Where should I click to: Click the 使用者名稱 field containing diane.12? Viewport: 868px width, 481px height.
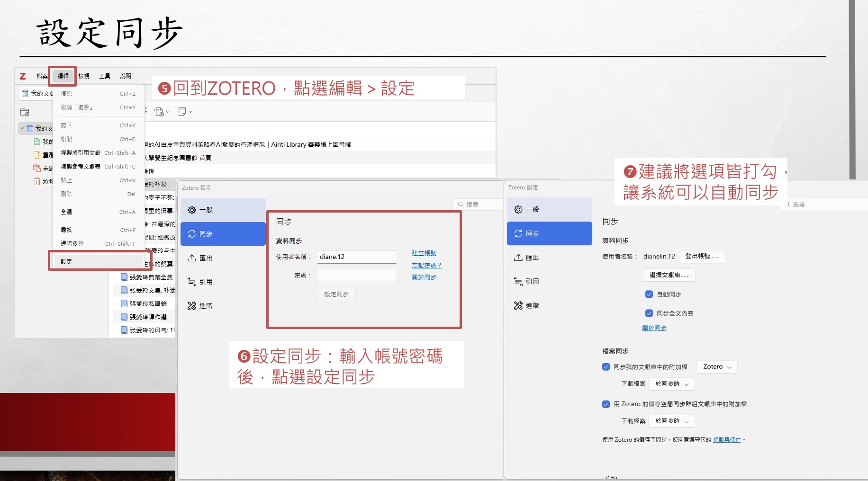357,257
